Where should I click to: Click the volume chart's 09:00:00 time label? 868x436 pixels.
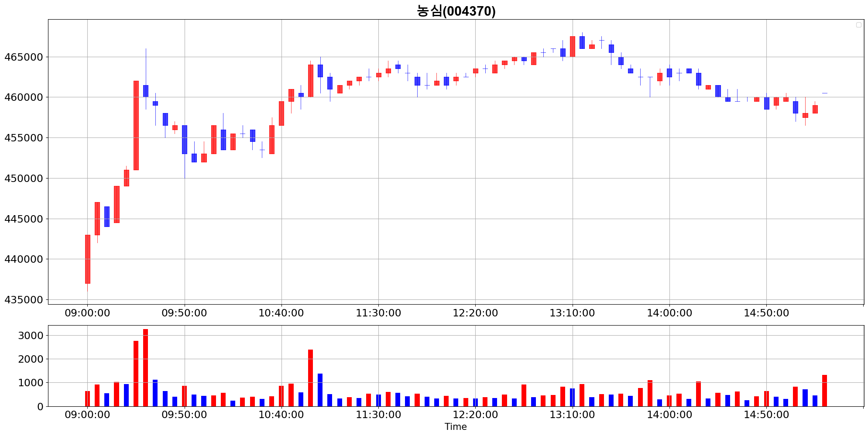pos(87,415)
